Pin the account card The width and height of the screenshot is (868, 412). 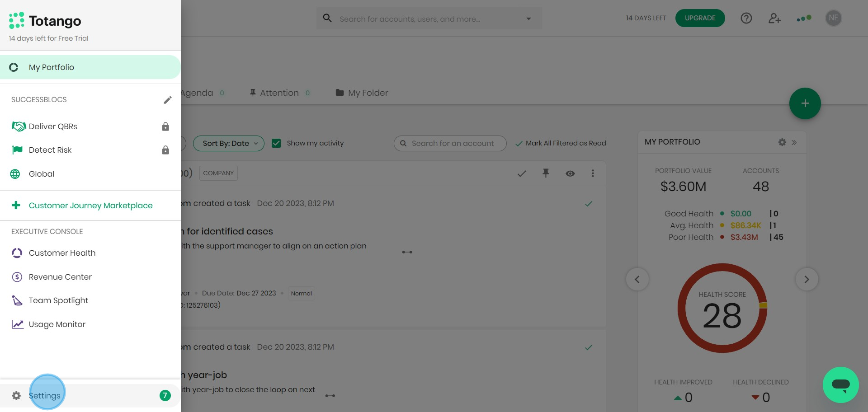click(x=546, y=173)
